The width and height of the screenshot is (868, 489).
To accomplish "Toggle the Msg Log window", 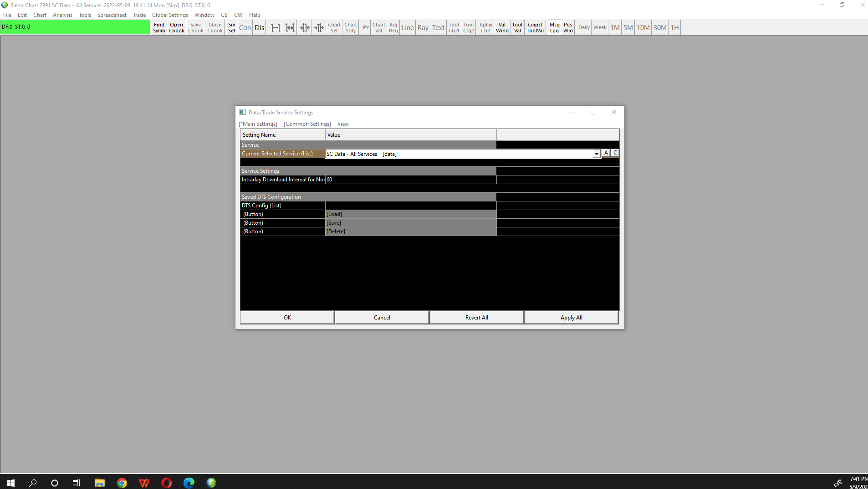I will pyautogui.click(x=554, y=28).
